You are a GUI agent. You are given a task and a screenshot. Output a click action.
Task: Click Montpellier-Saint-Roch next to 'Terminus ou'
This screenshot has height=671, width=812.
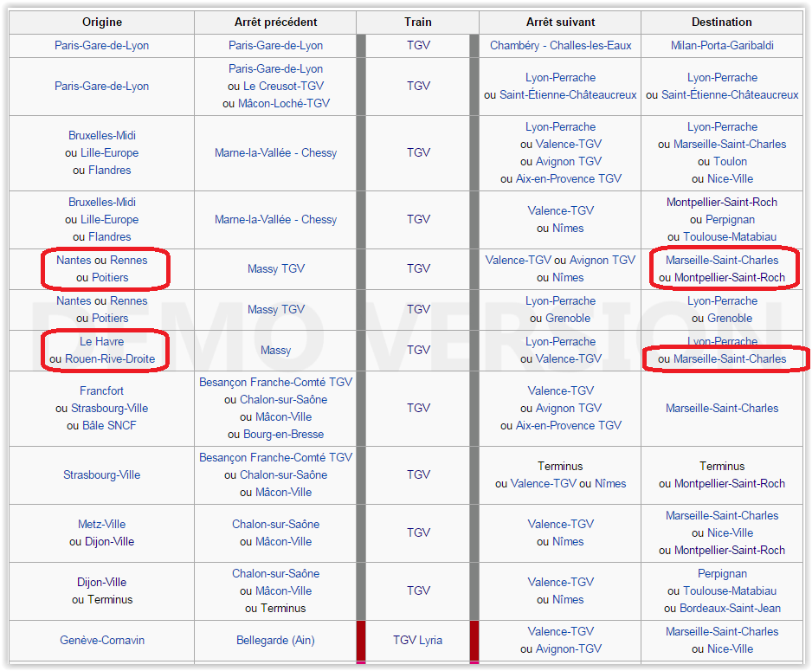[730, 484]
